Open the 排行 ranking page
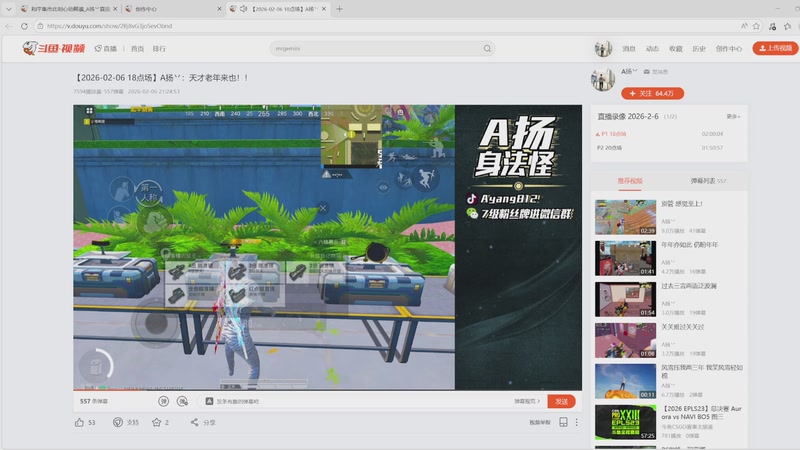This screenshot has width=800, height=450. click(159, 48)
